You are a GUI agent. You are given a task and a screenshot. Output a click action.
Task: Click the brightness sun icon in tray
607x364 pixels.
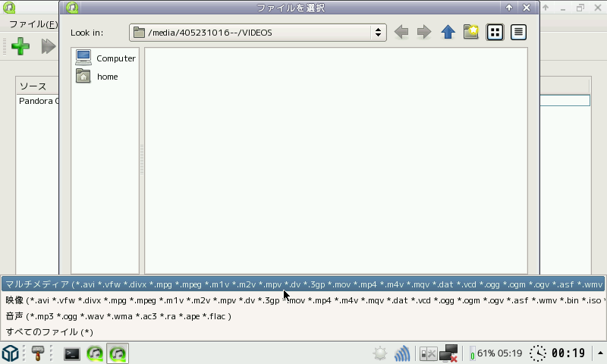[x=380, y=353]
